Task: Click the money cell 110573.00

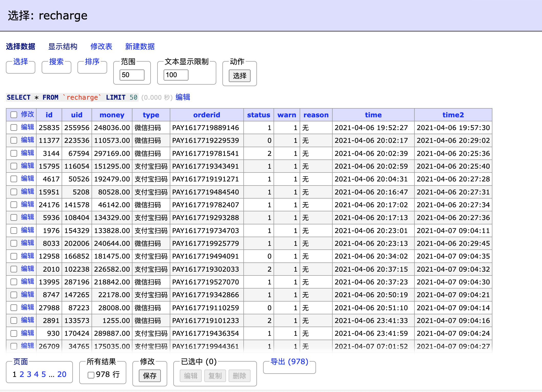Action: [x=112, y=140]
